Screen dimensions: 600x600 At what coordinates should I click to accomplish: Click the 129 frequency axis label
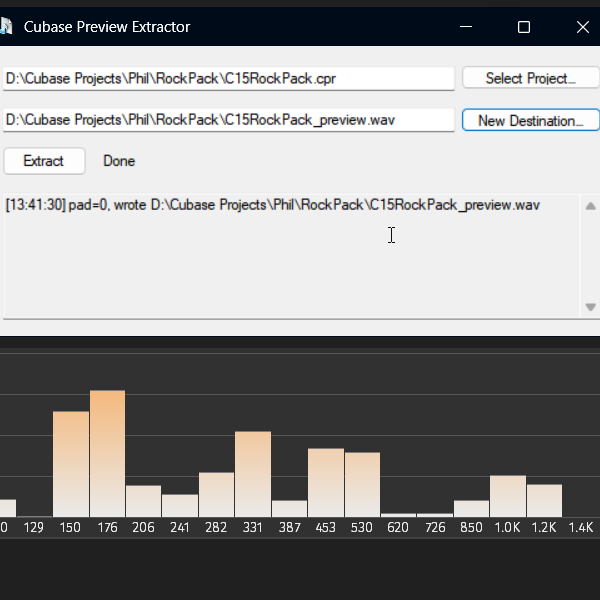tap(34, 528)
